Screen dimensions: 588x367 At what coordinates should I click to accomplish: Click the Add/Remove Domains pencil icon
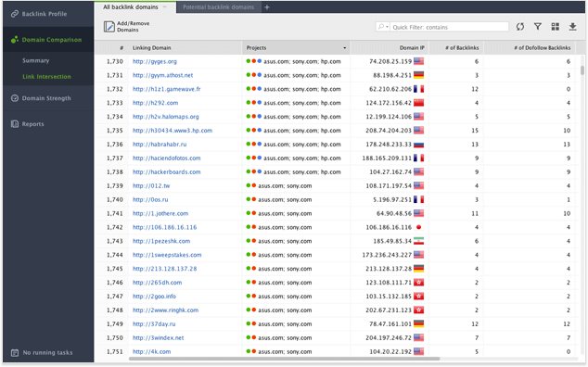click(x=109, y=27)
